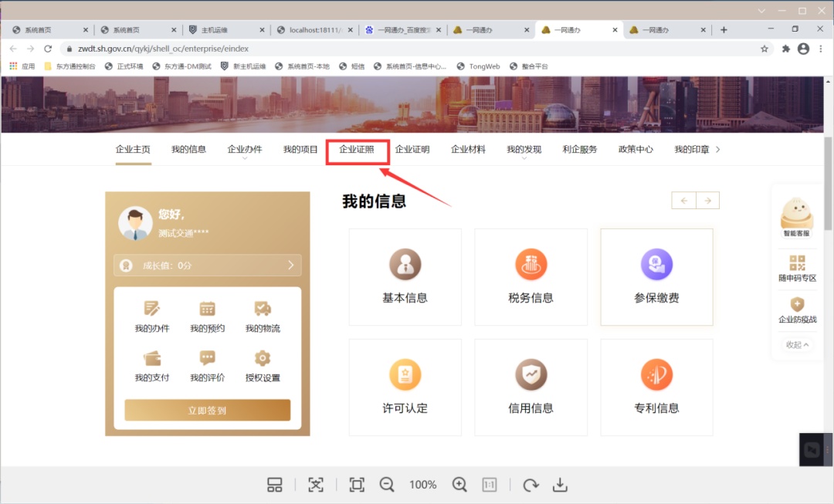834x504 pixels.
Task: Collapse the sidebar with 收起 button
Action: (797, 345)
